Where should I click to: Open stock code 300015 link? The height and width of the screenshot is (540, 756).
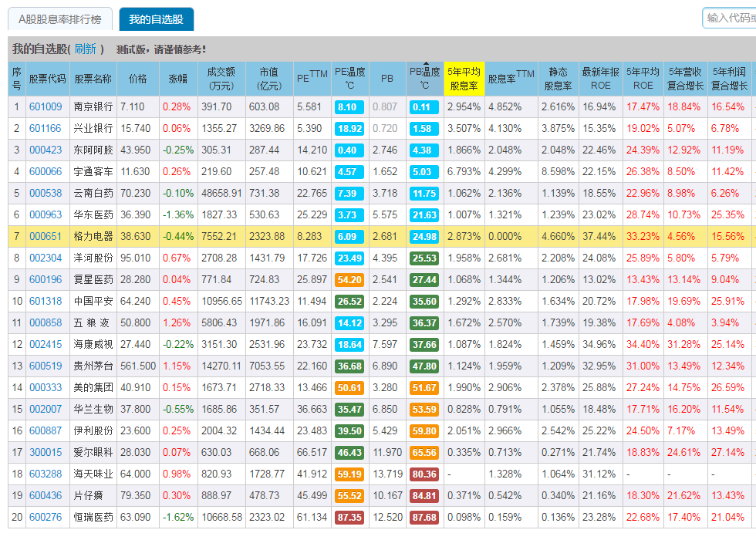pyautogui.click(x=46, y=452)
